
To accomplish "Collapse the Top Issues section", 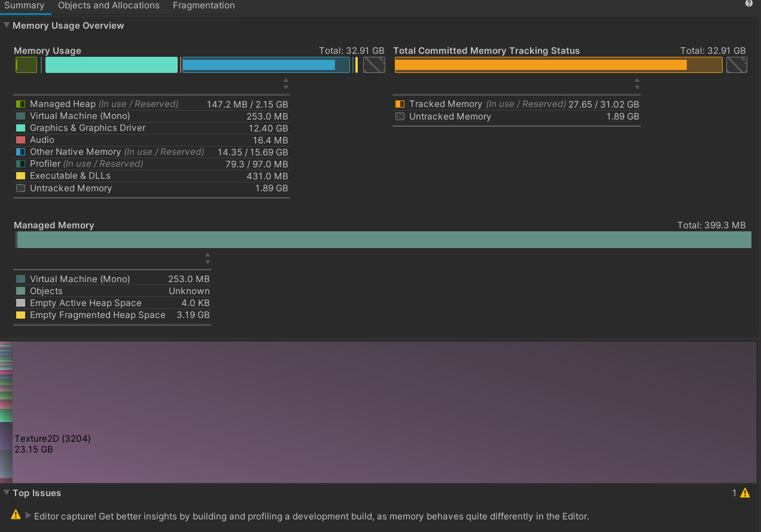I will [6, 493].
